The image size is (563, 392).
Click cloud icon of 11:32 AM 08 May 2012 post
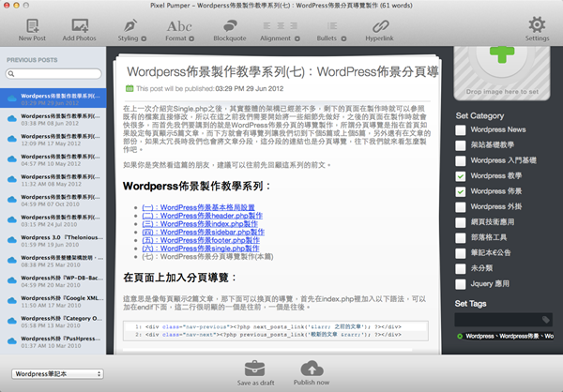click(12, 179)
